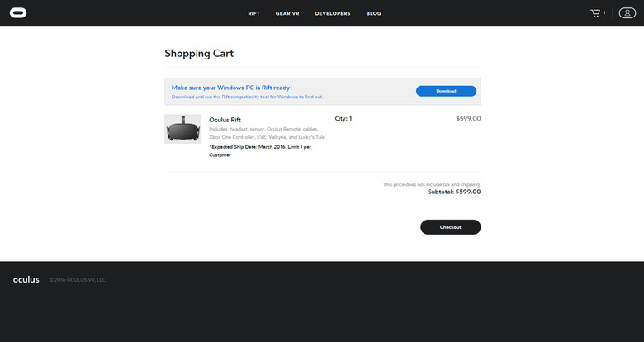Image resolution: width=644 pixels, height=342 pixels.
Task: Click the 2016 OCULUS VR, LLC copyright text
Action: (78, 280)
